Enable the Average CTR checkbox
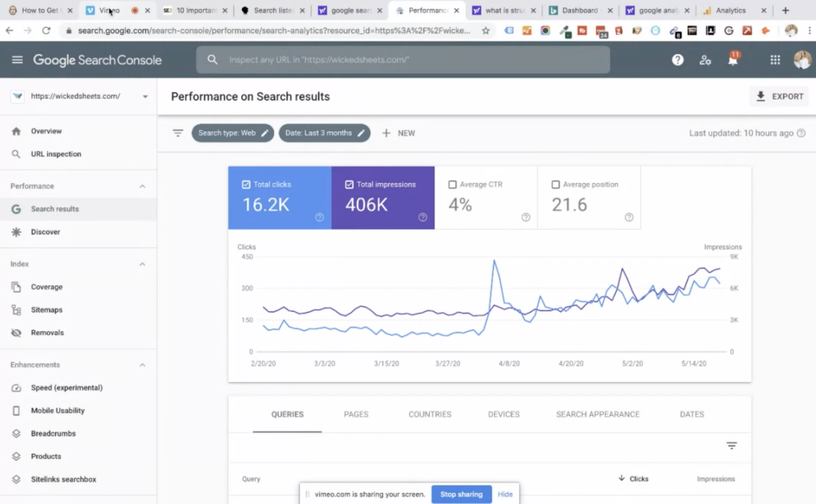Screen dimensions: 816x504 (x=452, y=185)
